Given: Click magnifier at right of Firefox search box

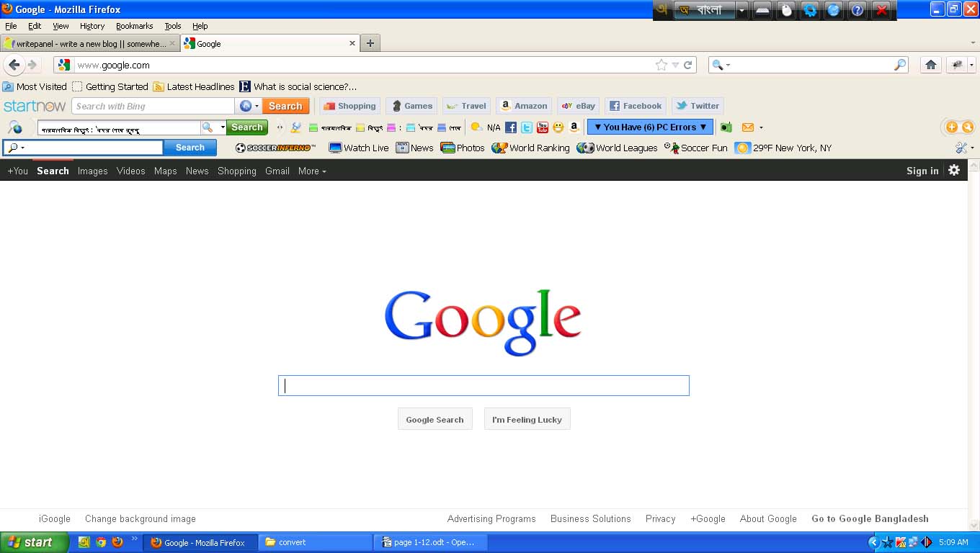Looking at the screenshot, I should [x=900, y=65].
